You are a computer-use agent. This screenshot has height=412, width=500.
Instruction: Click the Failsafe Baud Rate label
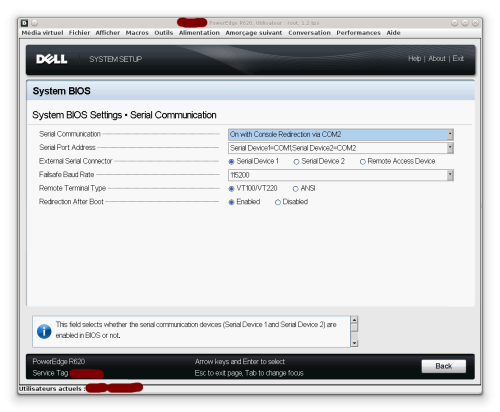(x=66, y=174)
